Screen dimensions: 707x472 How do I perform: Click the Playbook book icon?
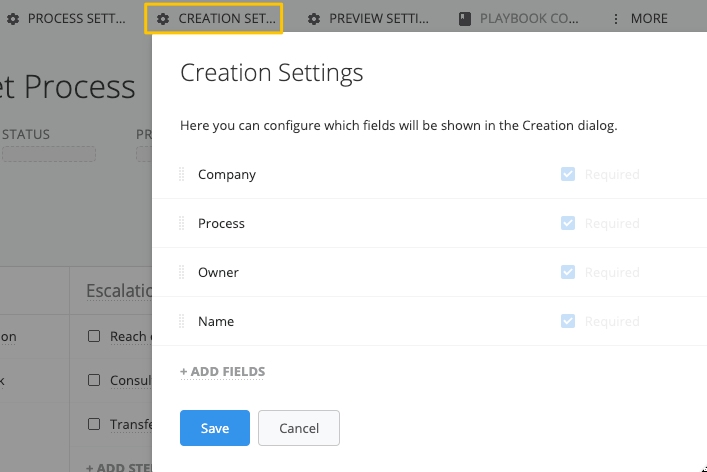click(465, 19)
